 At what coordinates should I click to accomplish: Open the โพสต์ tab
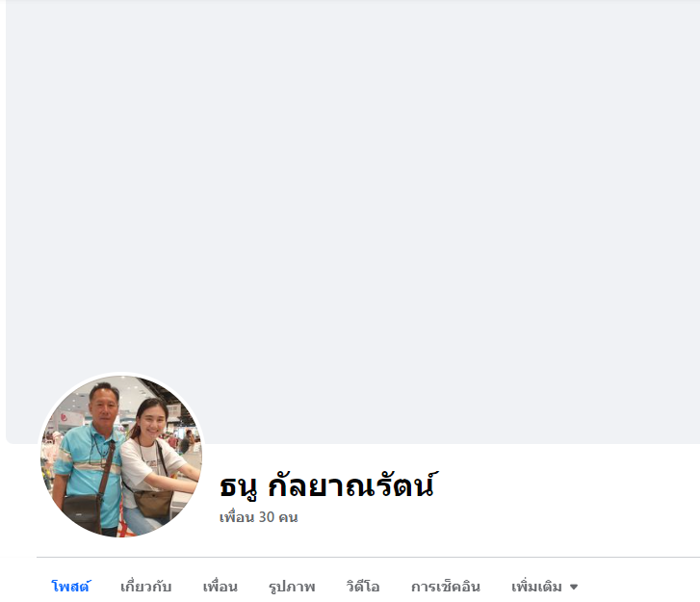click(x=71, y=586)
